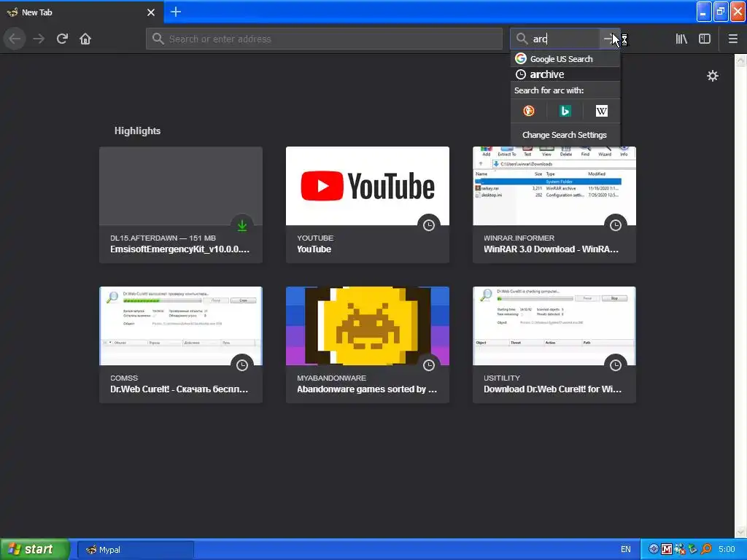Choose the archive search suggestion
Viewport: 747px width, 560px height.
point(565,74)
